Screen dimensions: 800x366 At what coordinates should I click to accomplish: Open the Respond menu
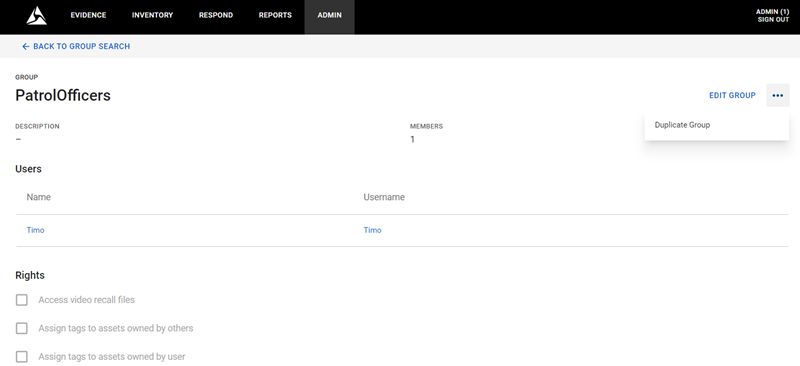pyautogui.click(x=216, y=15)
